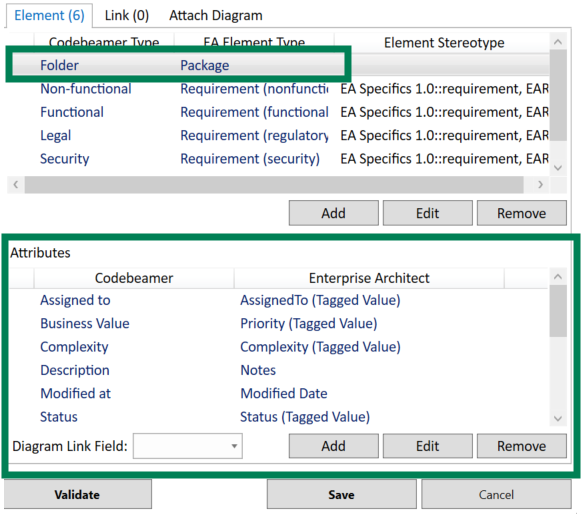Select the Business Value attribute row
This screenshot has height=514, width=581.
(278, 324)
